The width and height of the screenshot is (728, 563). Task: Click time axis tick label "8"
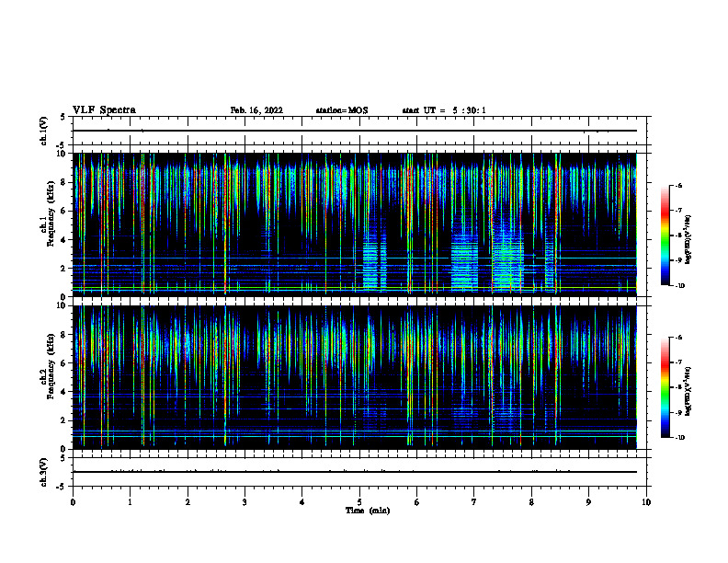click(531, 502)
